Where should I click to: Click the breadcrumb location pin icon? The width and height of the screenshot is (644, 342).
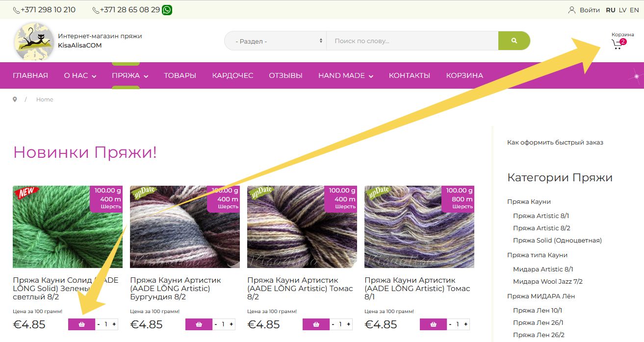(15, 99)
